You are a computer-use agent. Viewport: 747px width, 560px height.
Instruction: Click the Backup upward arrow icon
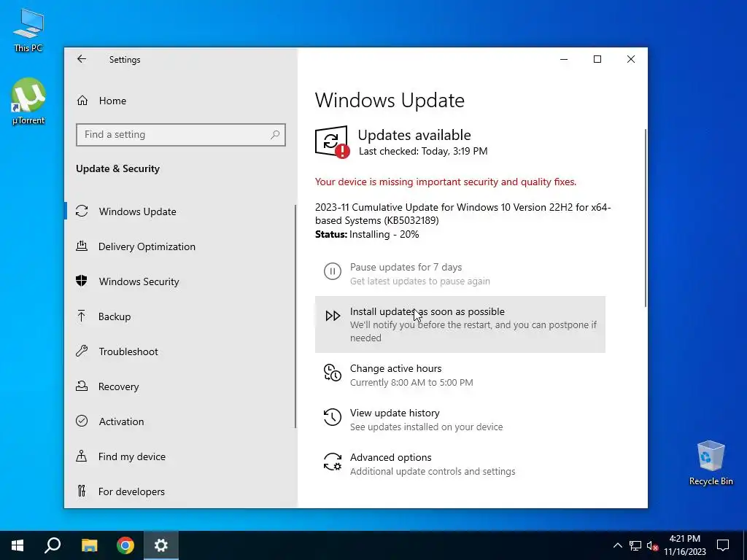click(x=82, y=316)
